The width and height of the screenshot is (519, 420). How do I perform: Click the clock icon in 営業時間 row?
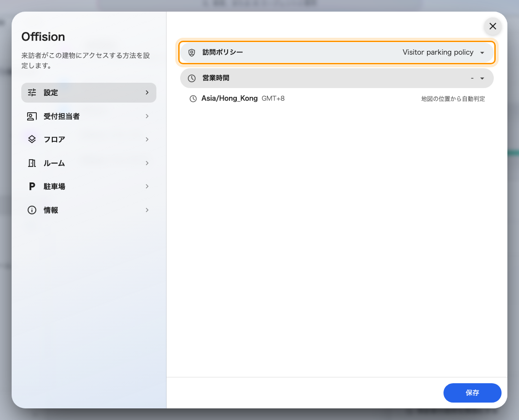point(192,78)
